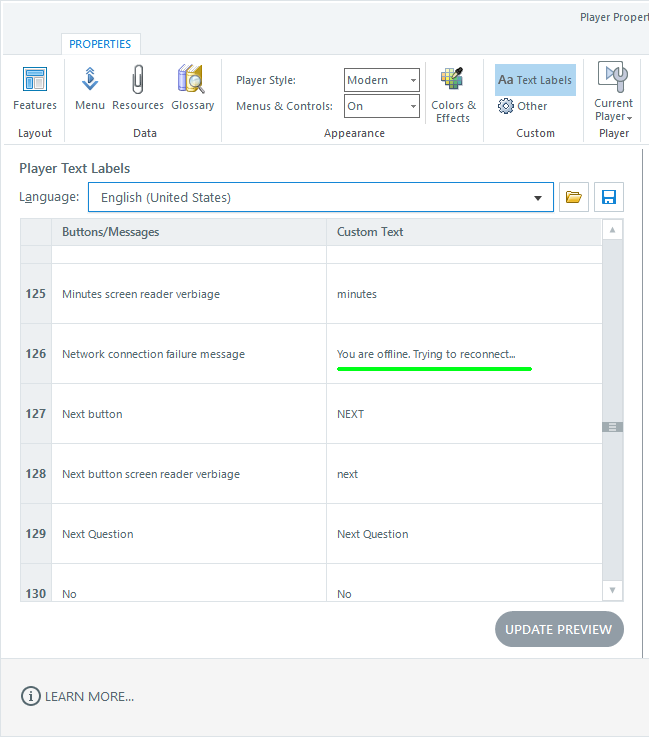
Task: Open the LEARN MORE... link
Action: (89, 697)
